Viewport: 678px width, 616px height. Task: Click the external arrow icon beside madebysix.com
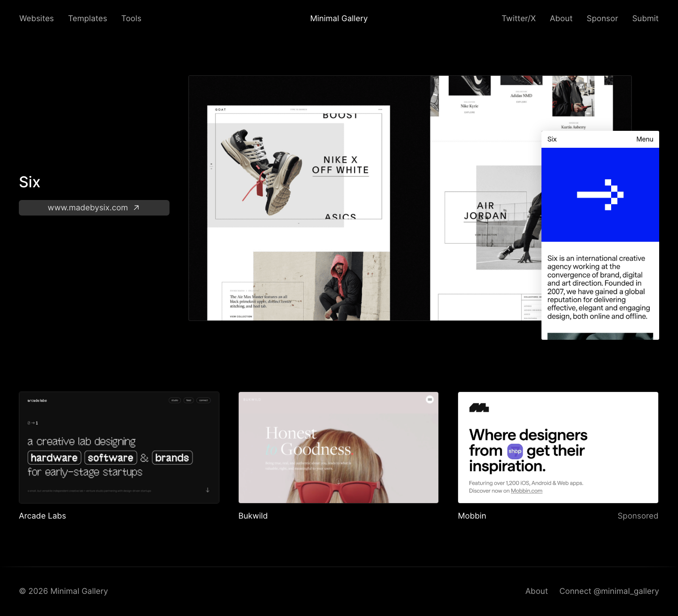point(136,208)
